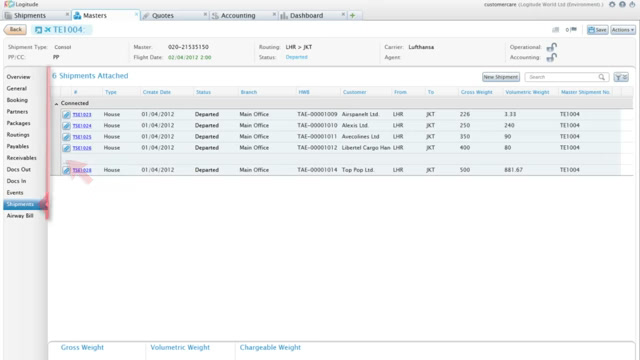
Task: Open Payables in sidebar
Action: (18, 146)
